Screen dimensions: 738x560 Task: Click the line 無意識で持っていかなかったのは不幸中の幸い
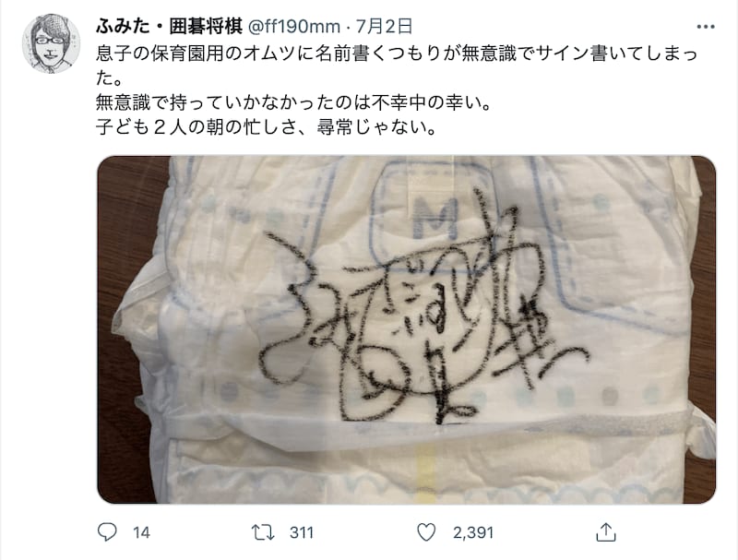point(293,102)
